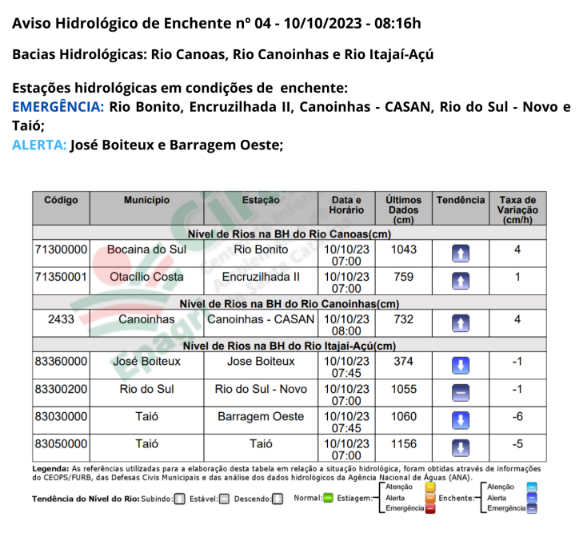
Task: Click the Barragem Oeste station cell
Action: tap(261, 421)
